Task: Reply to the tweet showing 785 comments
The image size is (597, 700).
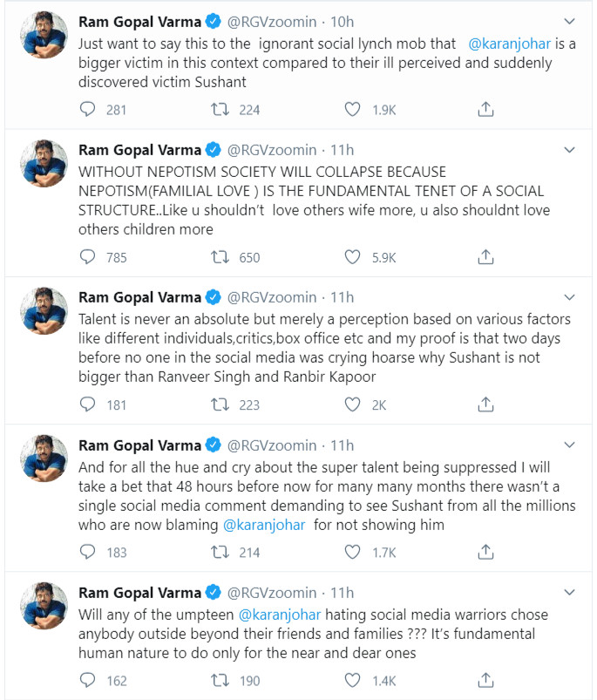Action: point(87,257)
